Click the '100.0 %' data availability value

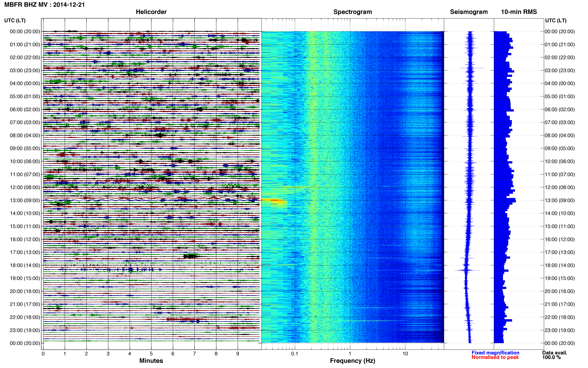(x=551, y=357)
